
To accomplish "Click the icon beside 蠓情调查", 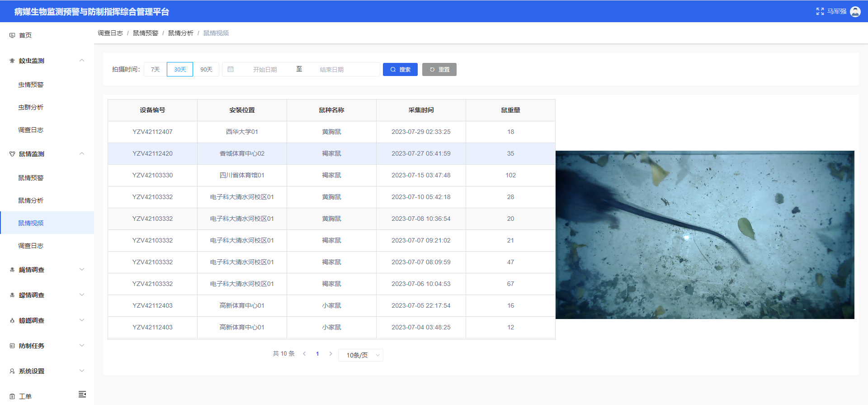I will tap(12, 295).
